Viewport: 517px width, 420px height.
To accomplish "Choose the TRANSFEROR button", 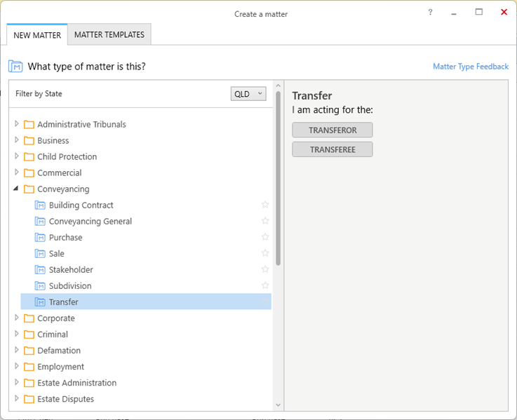I will click(x=333, y=130).
